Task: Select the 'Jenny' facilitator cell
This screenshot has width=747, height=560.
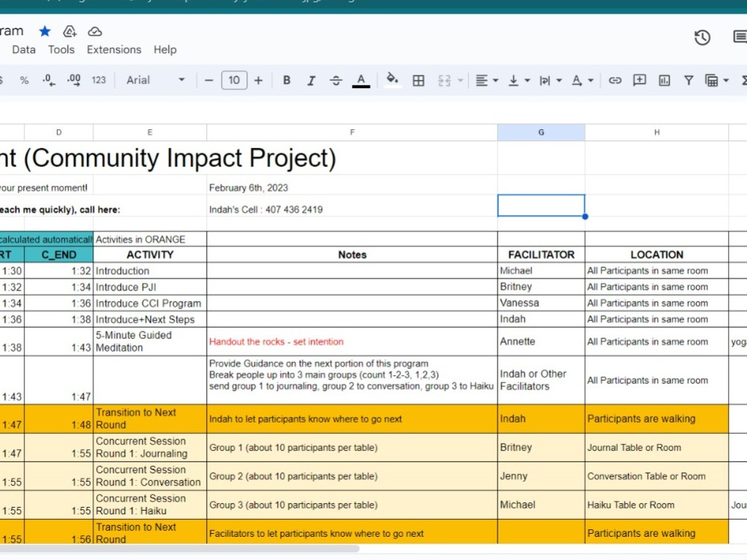Action: coord(541,476)
